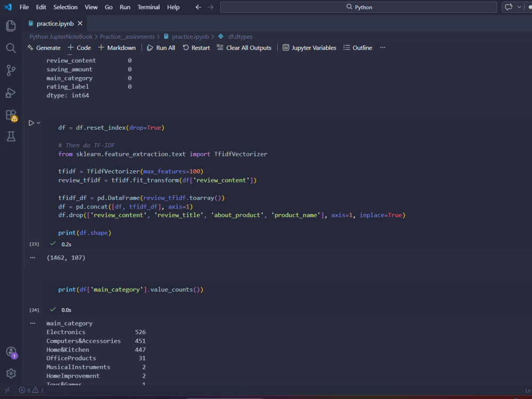Open the notebook Outline
Viewport: 532px width, 399px height.
pos(358,48)
